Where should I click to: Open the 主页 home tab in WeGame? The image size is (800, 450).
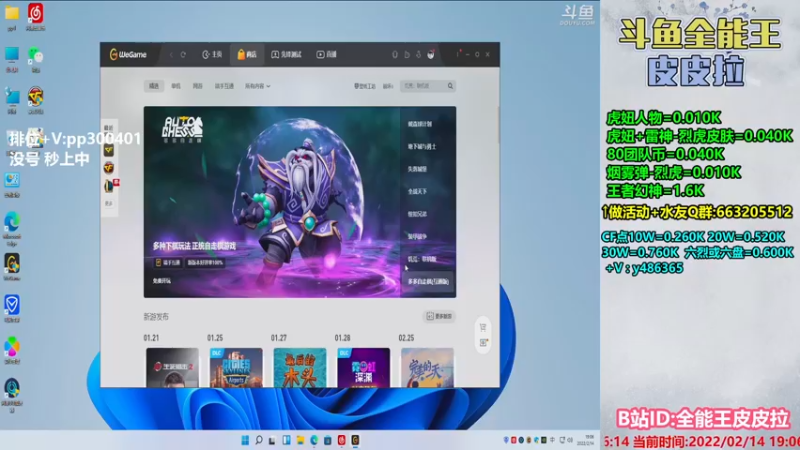coord(212,55)
